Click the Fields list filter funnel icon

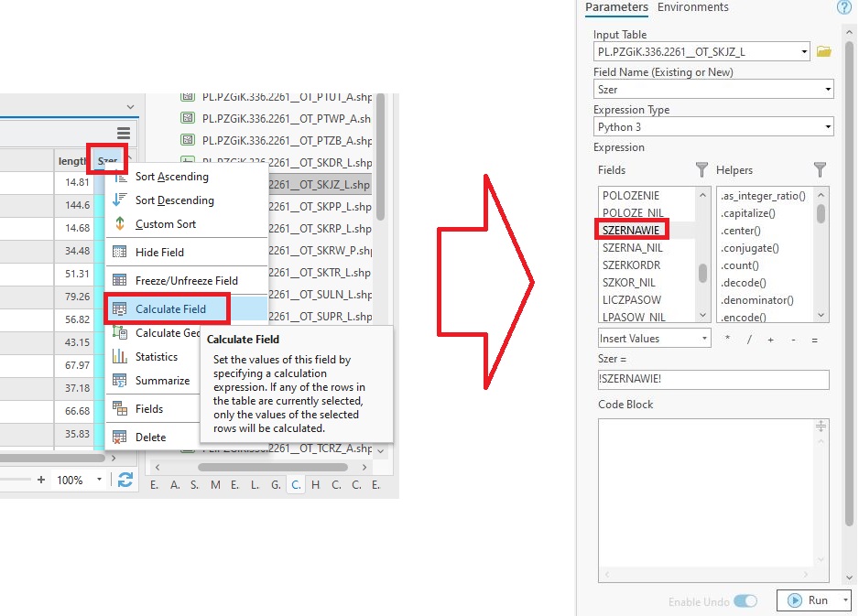pos(701,170)
